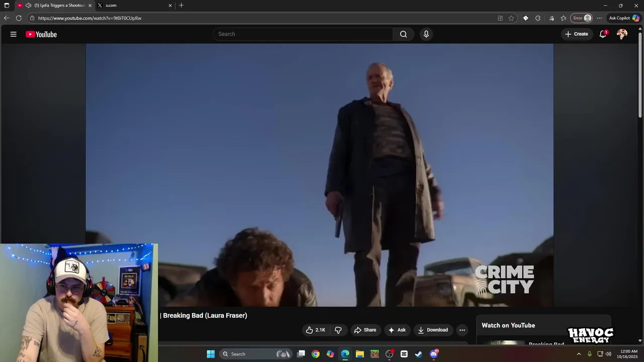View site information icon in address bar

pyautogui.click(x=32, y=18)
